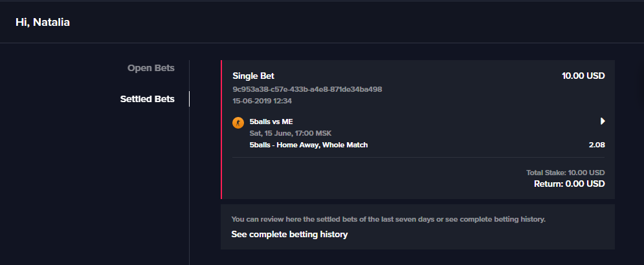This screenshot has height=265, width=644.
Task: Click the red status bar on bet card
Action: (221, 129)
